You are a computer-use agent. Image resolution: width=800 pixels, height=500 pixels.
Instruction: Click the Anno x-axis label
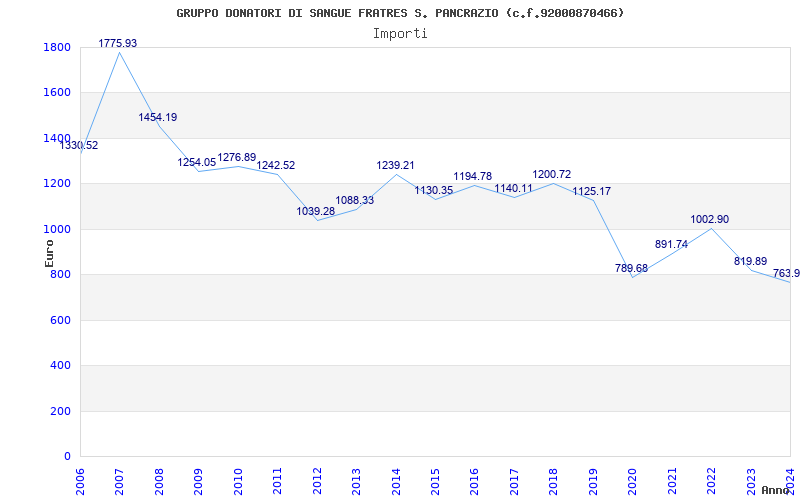point(776,491)
